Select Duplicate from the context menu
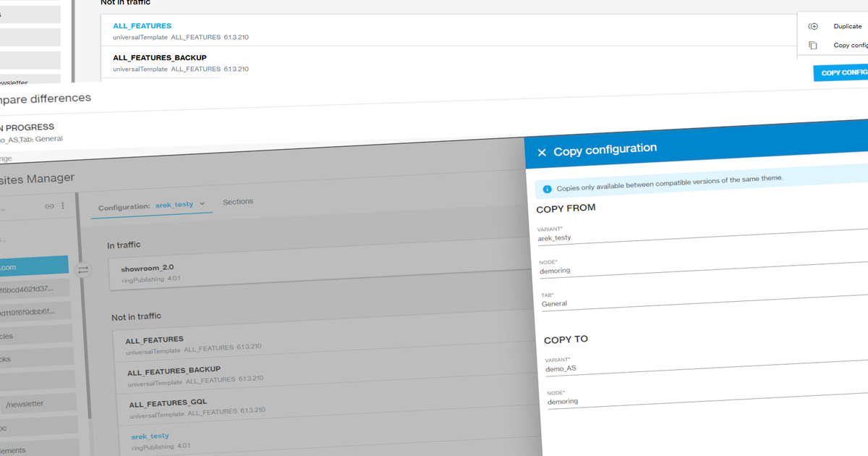This screenshot has width=868, height=456. (847, 26)
